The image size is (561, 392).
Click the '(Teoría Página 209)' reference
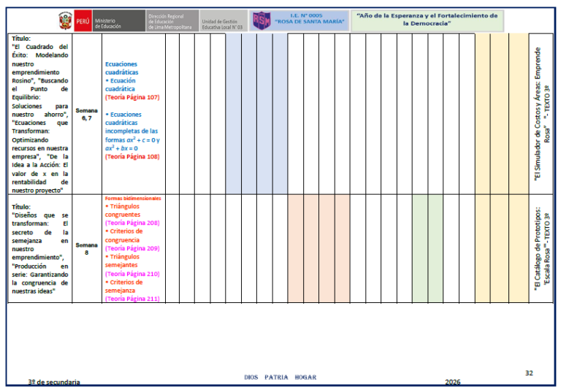coord(132,248)
